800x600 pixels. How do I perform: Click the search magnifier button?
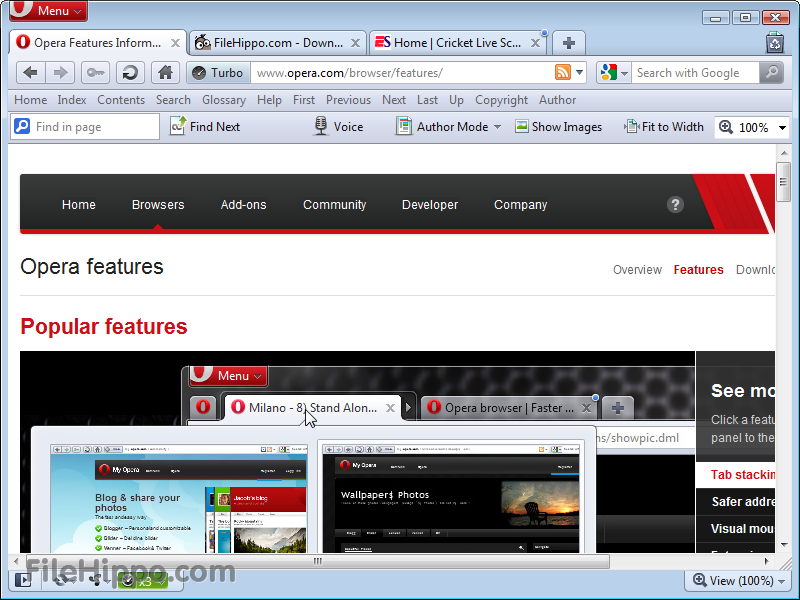pyautogui.click(x=771, y=73)
